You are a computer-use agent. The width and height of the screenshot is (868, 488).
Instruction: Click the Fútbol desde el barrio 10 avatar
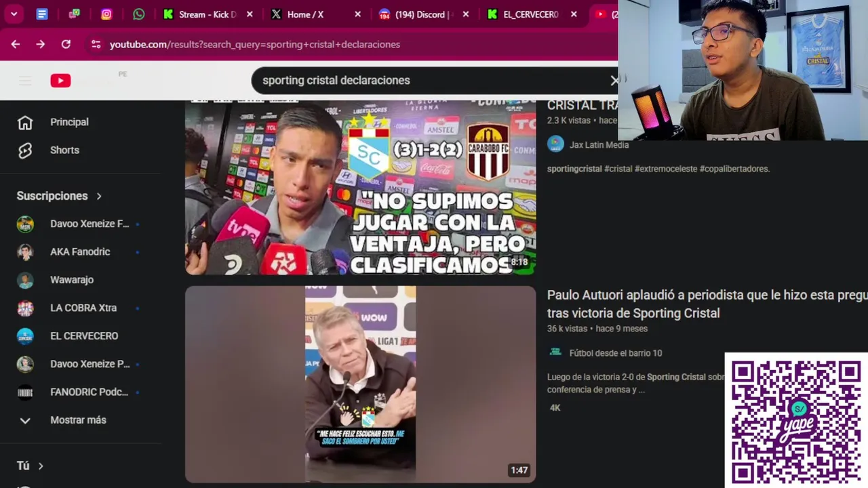[555, 352]
